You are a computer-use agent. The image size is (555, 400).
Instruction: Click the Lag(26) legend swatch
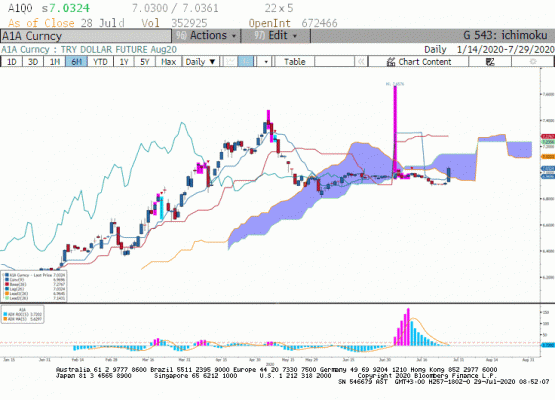pyautogui.click(x=7, y=289)
